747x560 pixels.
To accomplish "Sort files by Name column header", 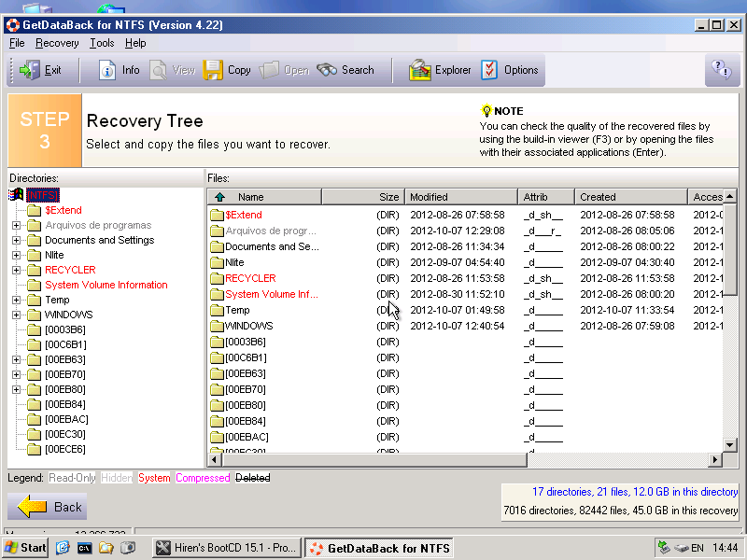I will coord(264,197).
